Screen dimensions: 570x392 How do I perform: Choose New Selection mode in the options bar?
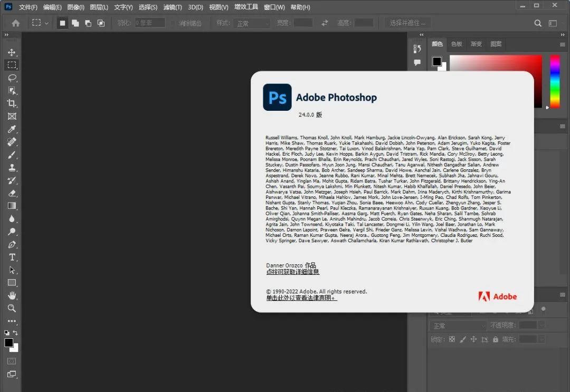pyautogui.click(x=62, y=23)
